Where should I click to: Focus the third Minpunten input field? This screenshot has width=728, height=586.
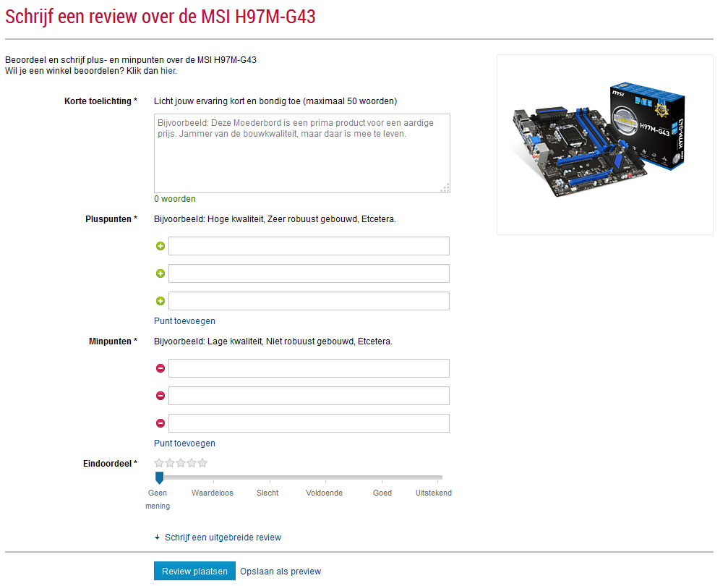[x=309, y=423]
